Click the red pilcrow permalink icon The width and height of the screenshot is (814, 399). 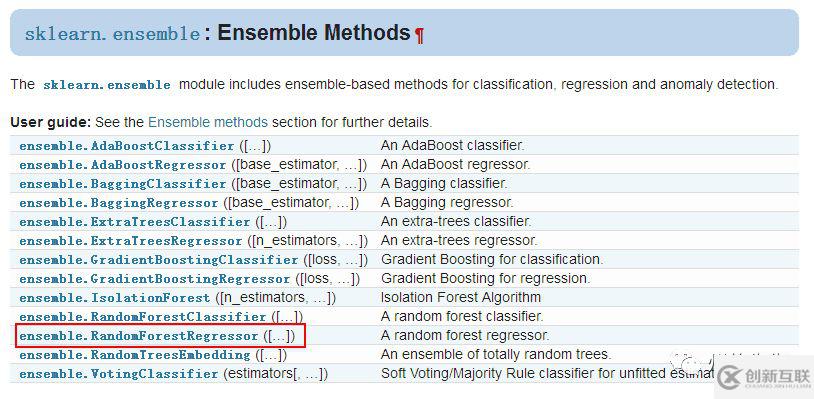(419, 35)
